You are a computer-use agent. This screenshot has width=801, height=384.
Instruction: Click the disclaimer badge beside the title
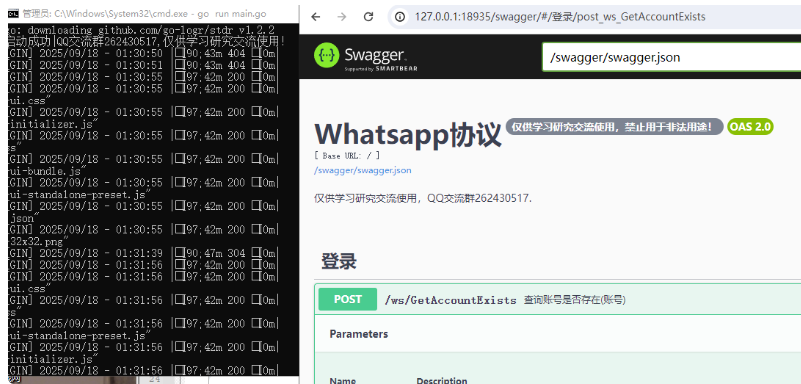(615, 127)
